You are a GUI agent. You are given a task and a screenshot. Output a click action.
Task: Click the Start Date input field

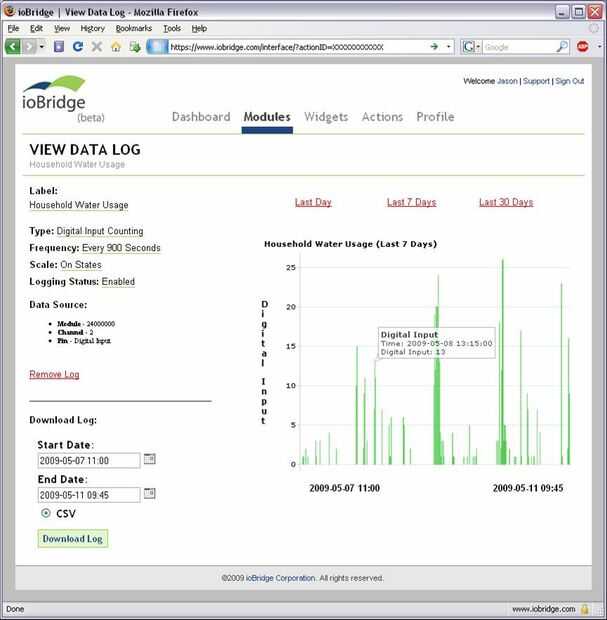coord(89,461)
